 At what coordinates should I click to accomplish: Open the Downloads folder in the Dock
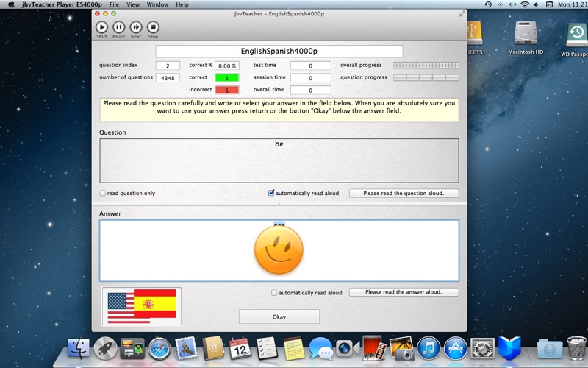coord(549,349)
